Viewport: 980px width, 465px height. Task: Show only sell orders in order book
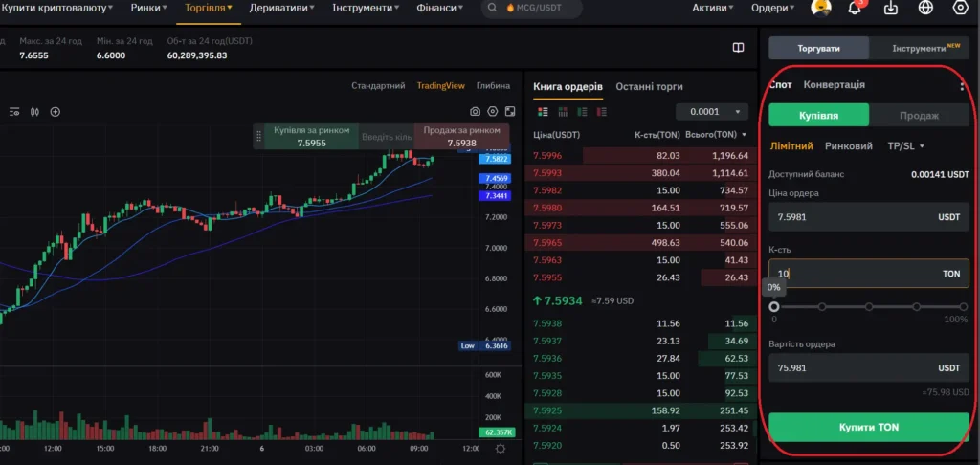(x=603, y=112)
